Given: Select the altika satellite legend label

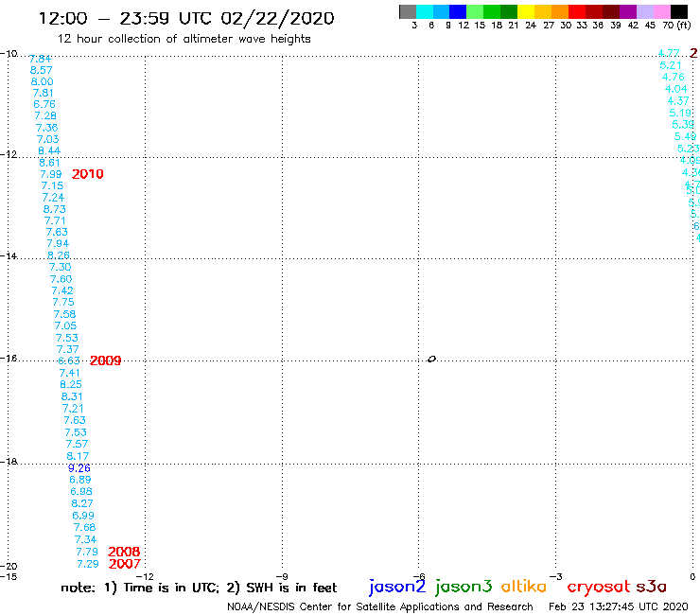Looking at the screenshot, I should click(524, 587).
